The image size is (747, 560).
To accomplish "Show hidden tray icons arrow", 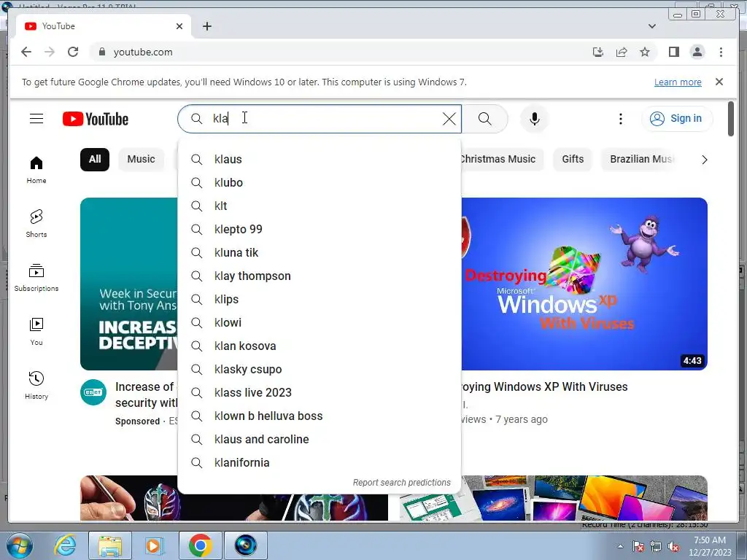I will click(x=620, y=547).
